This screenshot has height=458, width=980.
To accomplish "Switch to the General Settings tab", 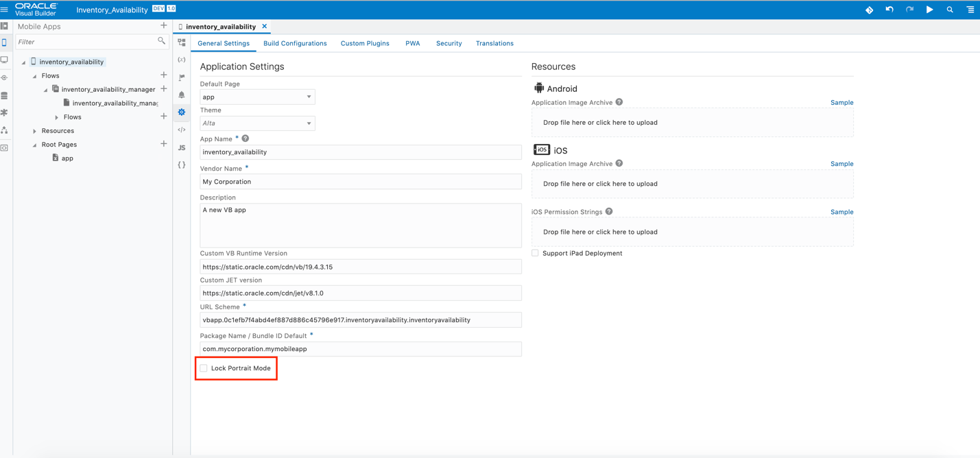I will [224, 43].
